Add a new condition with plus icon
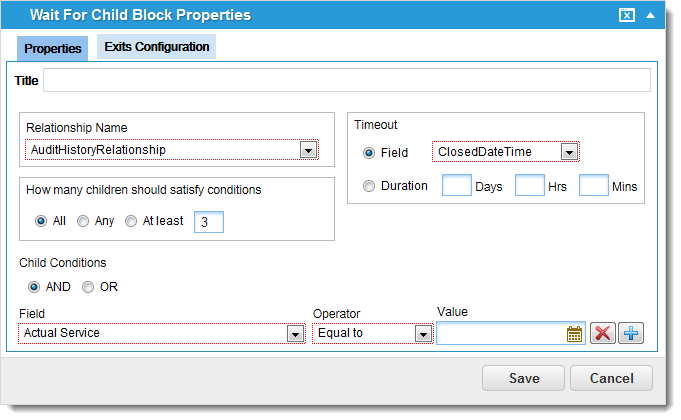Image resolution: width=681 pixels, height=420 pixels. (x=630, y=334)
